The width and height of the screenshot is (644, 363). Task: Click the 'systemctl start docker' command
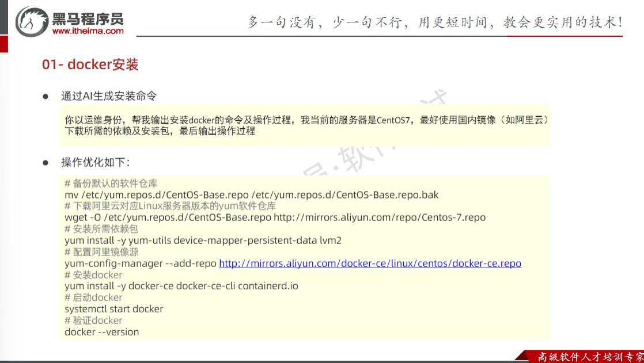click(x=114, y=309)
